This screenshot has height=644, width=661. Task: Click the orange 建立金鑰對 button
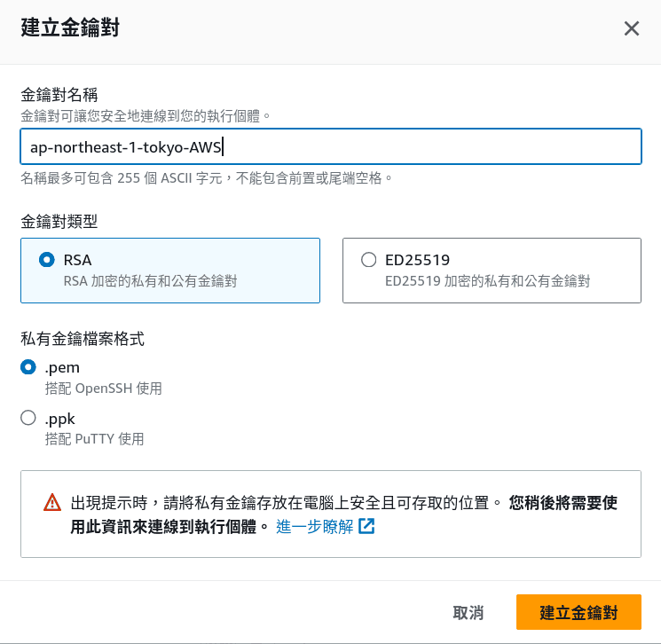[x=578, y=612]
